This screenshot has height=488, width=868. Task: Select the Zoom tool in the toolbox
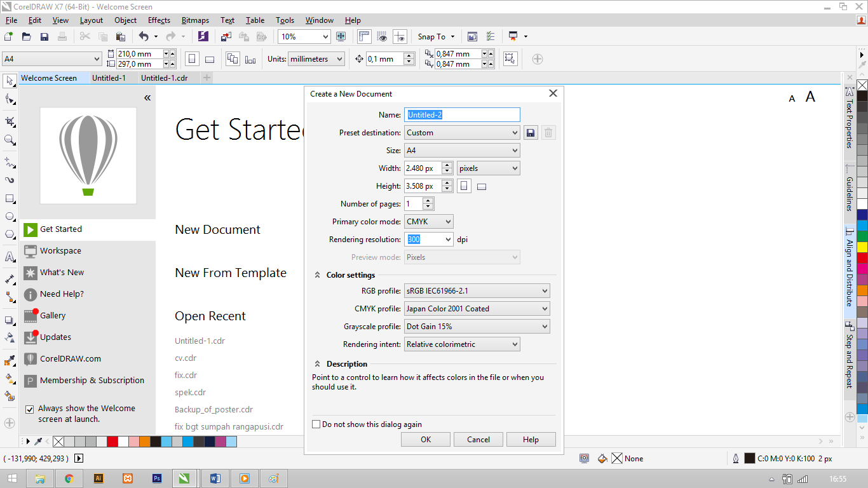(x=9, y=140)
